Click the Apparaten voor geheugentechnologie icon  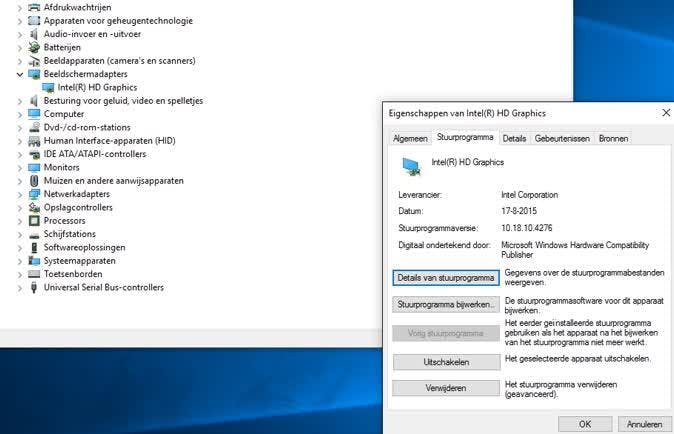coord(34,21)
